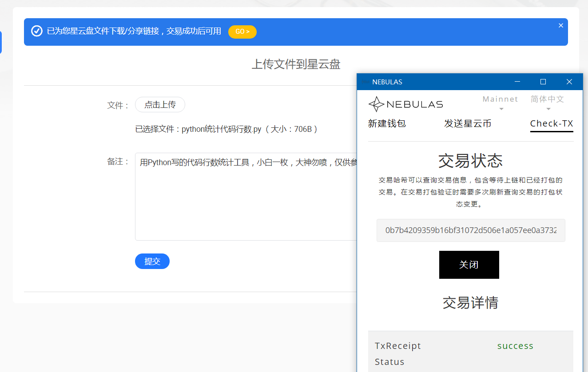Screen dimensions: 588x372
Task: Dismiss the blue notification banner
Action: pos(561,26)
